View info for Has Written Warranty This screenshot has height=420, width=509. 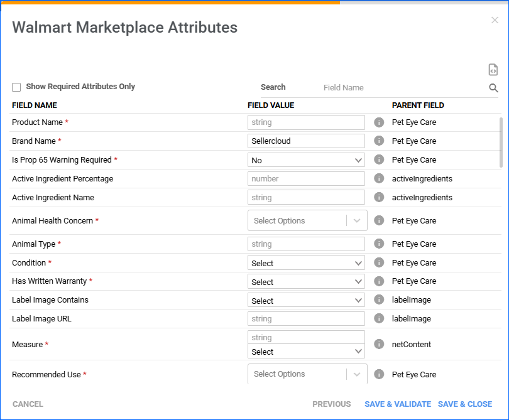[379, 281]
